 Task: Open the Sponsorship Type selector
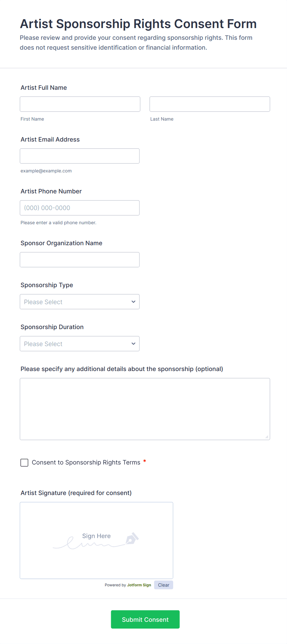coord(80,302)
